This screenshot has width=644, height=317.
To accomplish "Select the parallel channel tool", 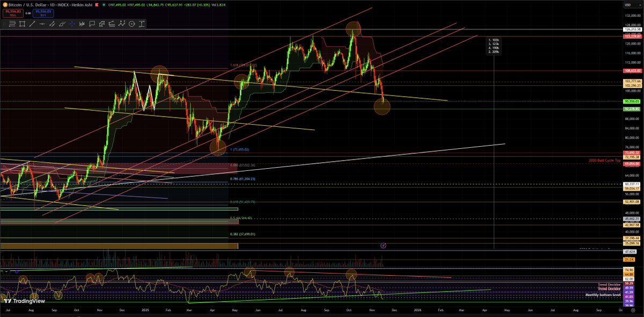I will tap(52, 24).
